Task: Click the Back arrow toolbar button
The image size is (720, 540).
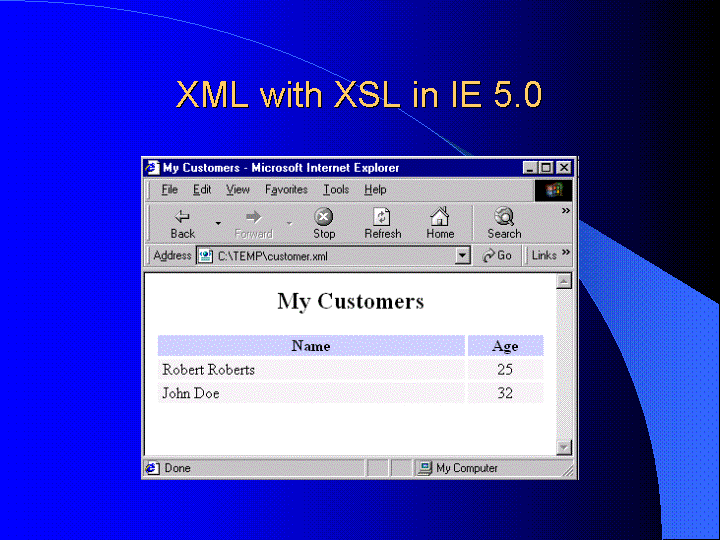Action: (x=183, y=224)
